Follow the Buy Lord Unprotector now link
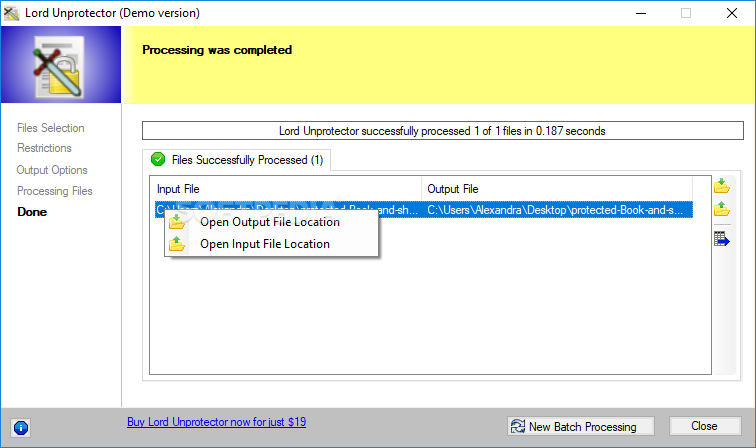Viewport: 756px width, 448px height. pyautogui.click(x=216, y=422)
